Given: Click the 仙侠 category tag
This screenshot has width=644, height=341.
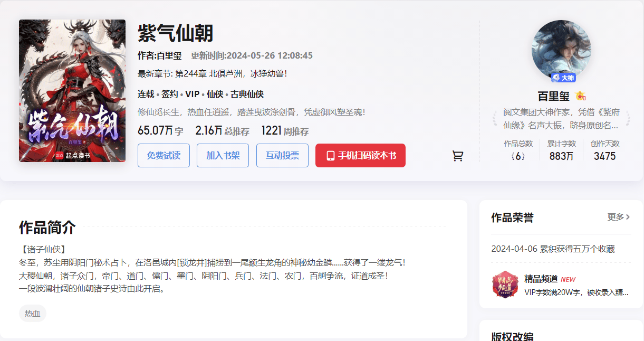Looking at the screenshot, I should point(215,94).
